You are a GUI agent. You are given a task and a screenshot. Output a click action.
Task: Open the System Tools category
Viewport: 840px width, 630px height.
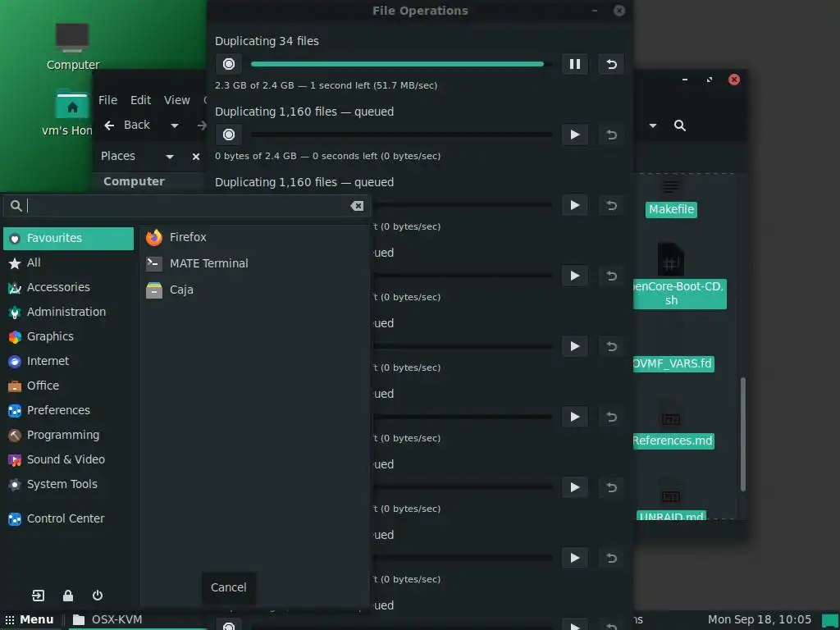click(x=69, y=485)
